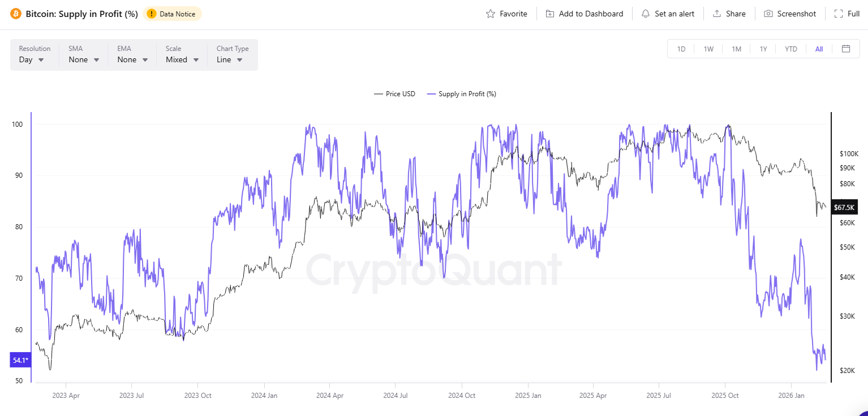This screenshot has width=868, height=416.
Task: Select the 1W range button
Action: tap(708, 49)
